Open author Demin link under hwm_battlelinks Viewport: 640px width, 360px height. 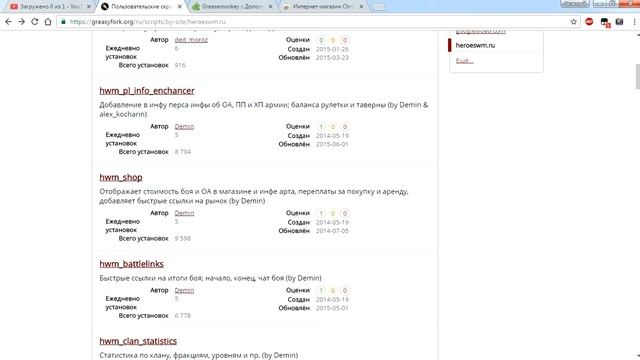[x=184, y=290]
